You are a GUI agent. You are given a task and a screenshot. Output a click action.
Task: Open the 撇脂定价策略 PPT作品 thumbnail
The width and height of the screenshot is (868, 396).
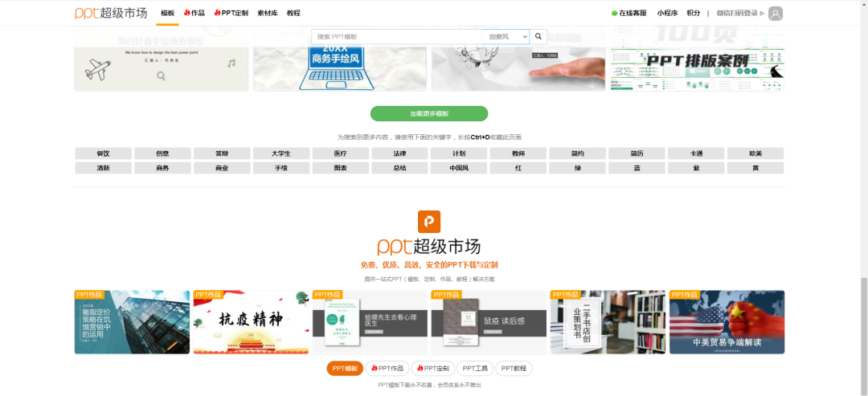(x=133, y=322)
